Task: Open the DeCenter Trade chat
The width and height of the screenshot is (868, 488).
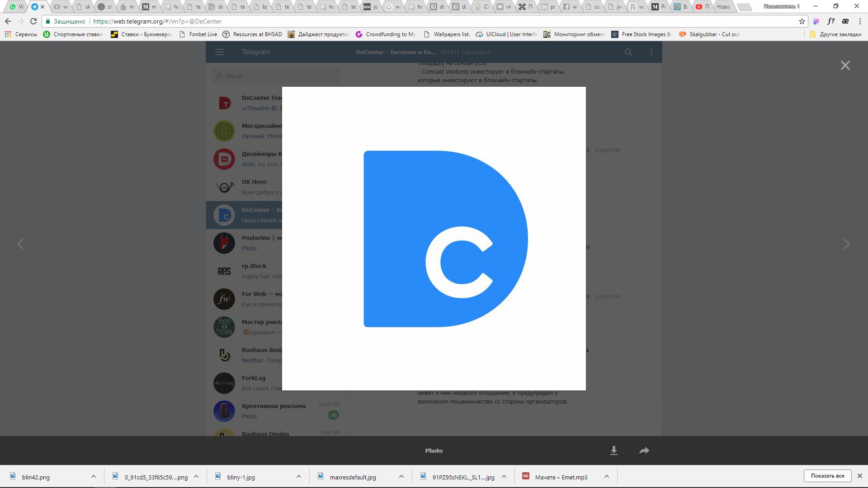Action: click(244, 103)
